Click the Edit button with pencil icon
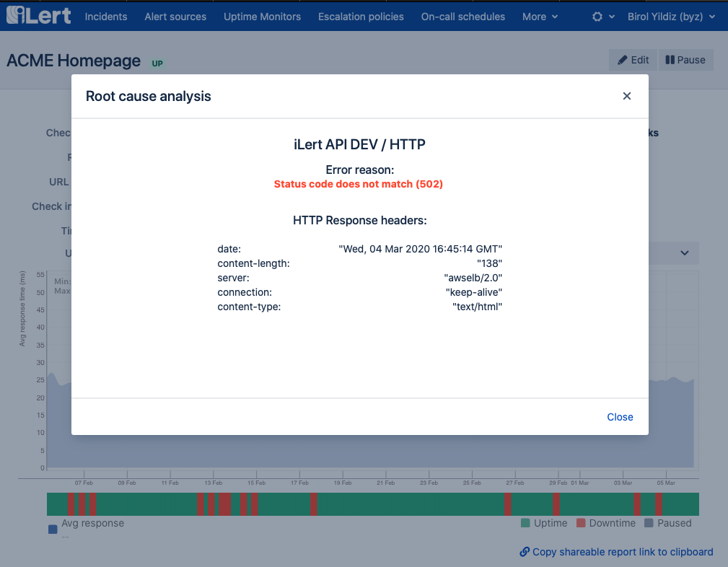The height and width of the screenshot is (567, 728). coord(633,60)
